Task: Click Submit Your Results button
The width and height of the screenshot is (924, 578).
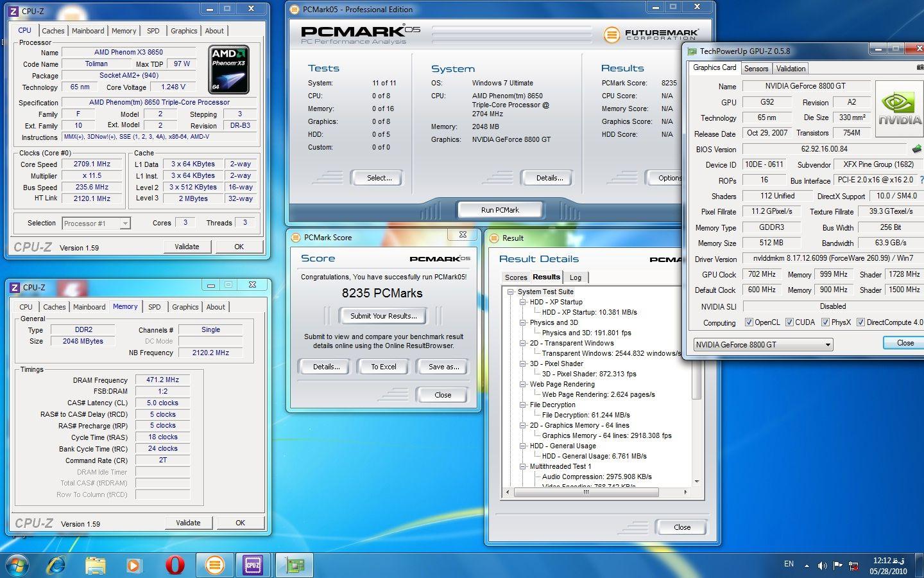Action: pyautogui.click(x=384, y=316)
